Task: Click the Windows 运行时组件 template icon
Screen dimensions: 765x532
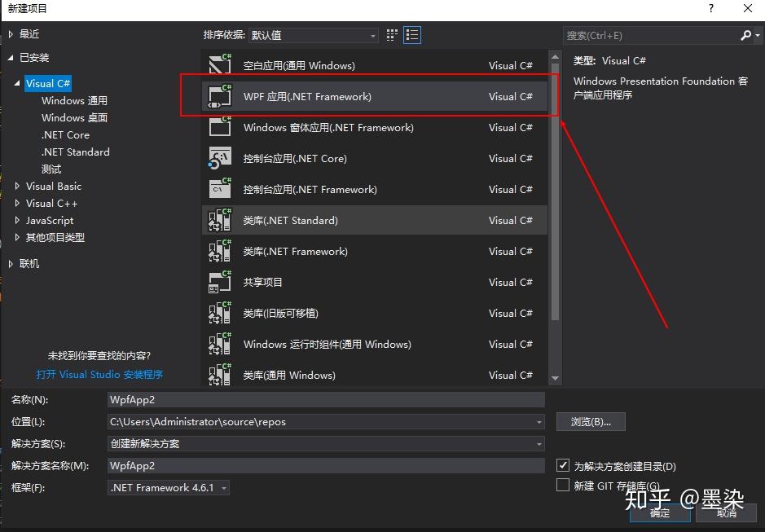Action: click(x=218, y=344)
